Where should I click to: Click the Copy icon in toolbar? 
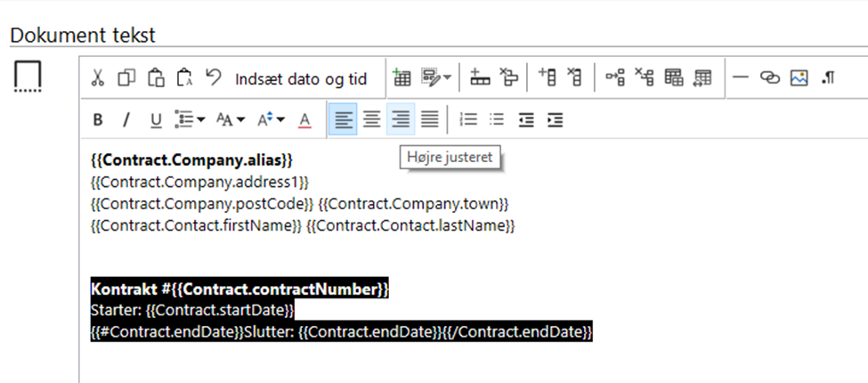pos(126,78)
